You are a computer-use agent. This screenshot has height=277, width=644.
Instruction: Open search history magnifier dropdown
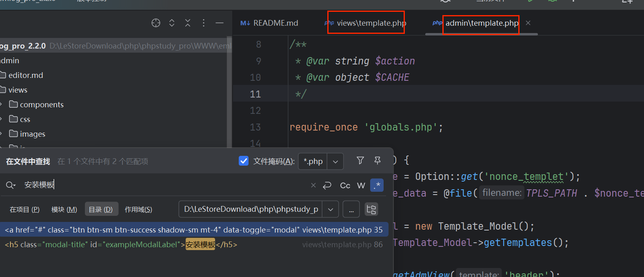(11, 185)
